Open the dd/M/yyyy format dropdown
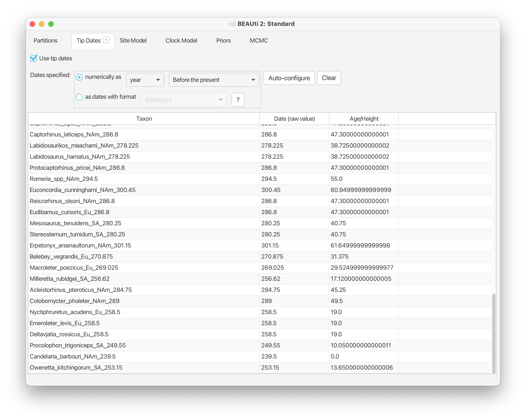 point(184,99)
